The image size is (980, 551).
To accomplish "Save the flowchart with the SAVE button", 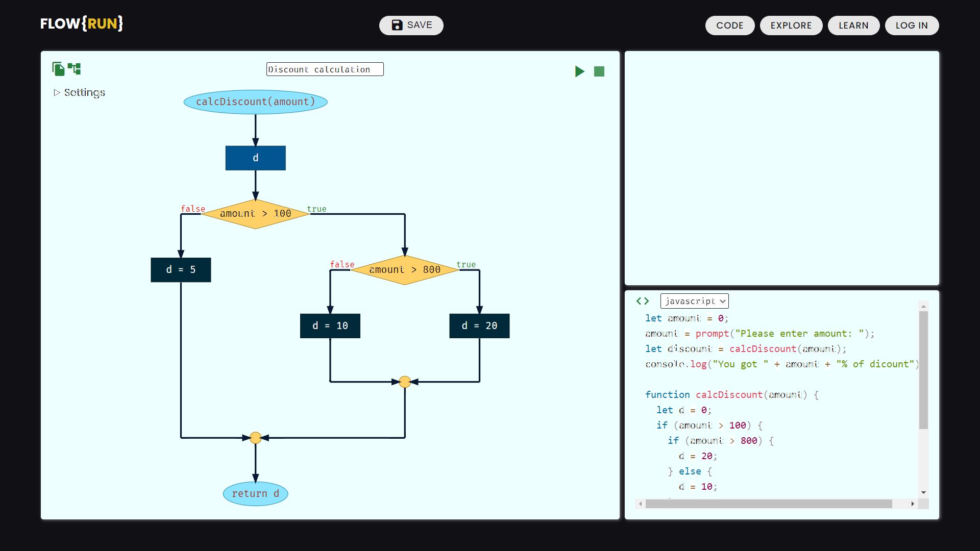I will (411, 25).
